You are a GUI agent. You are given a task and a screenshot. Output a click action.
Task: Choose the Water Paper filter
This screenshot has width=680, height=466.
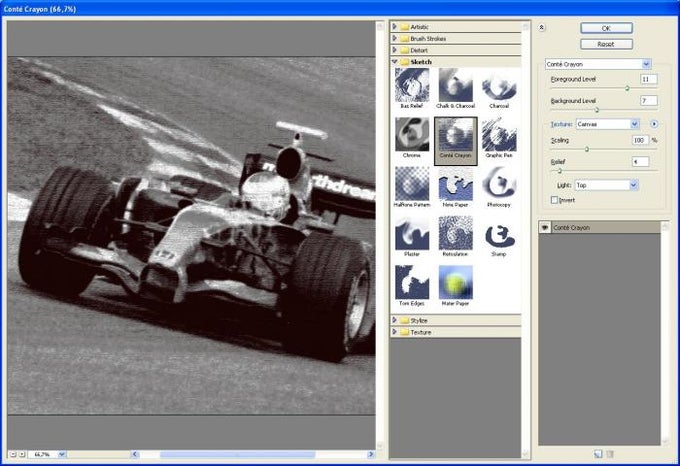[455, 284]
